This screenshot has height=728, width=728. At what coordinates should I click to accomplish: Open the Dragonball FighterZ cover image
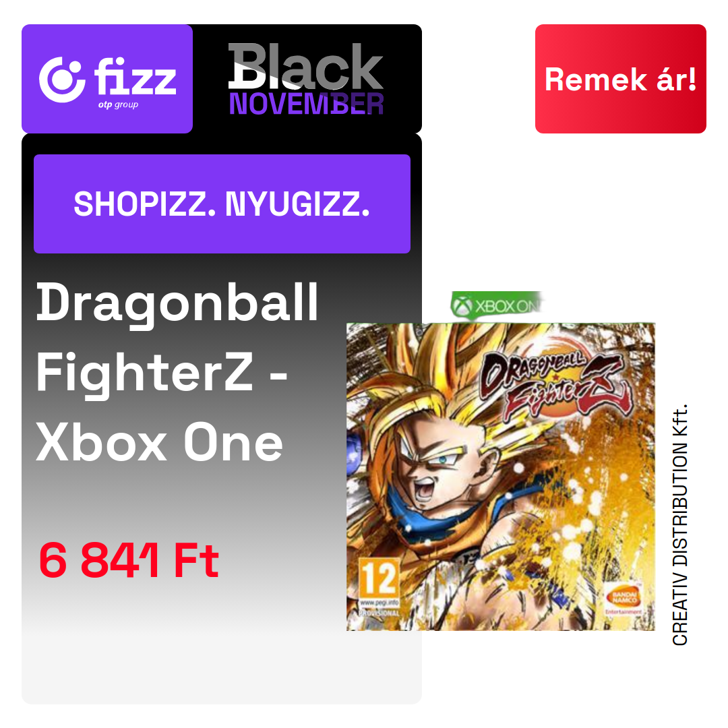(500, 477)
